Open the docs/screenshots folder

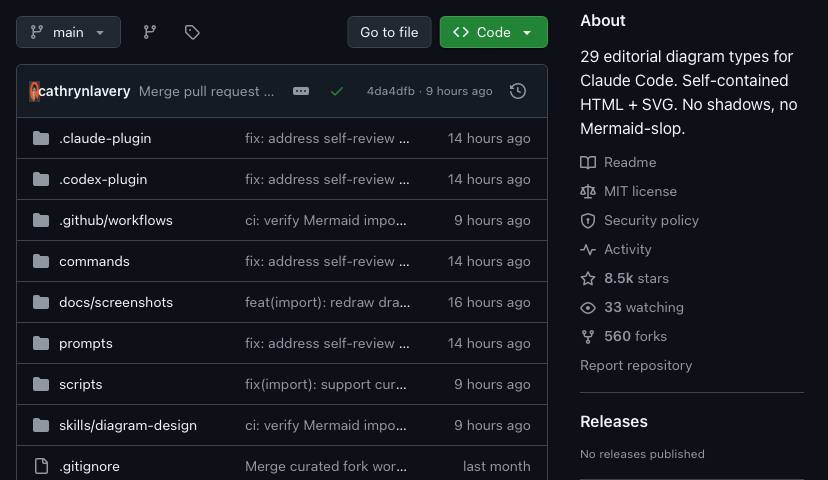pos(116,303)
